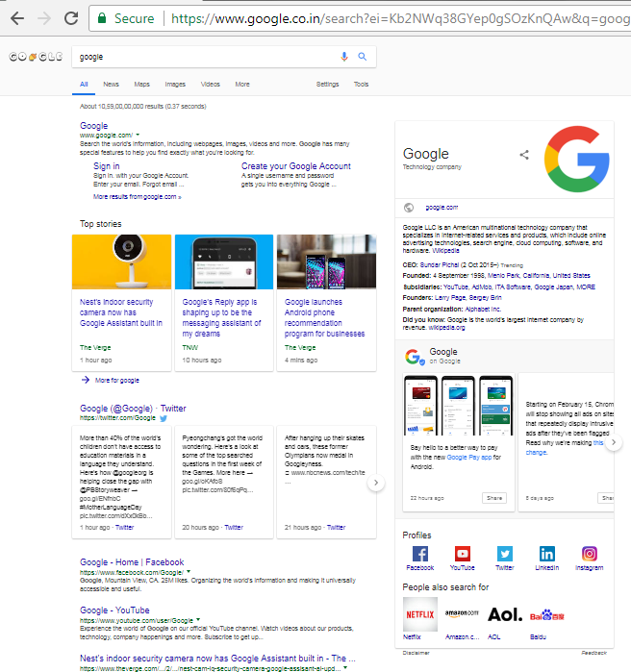Viewport: 631px width, 672px height.
Task: Switch to the Videos tab
Action: coord(211,84)
